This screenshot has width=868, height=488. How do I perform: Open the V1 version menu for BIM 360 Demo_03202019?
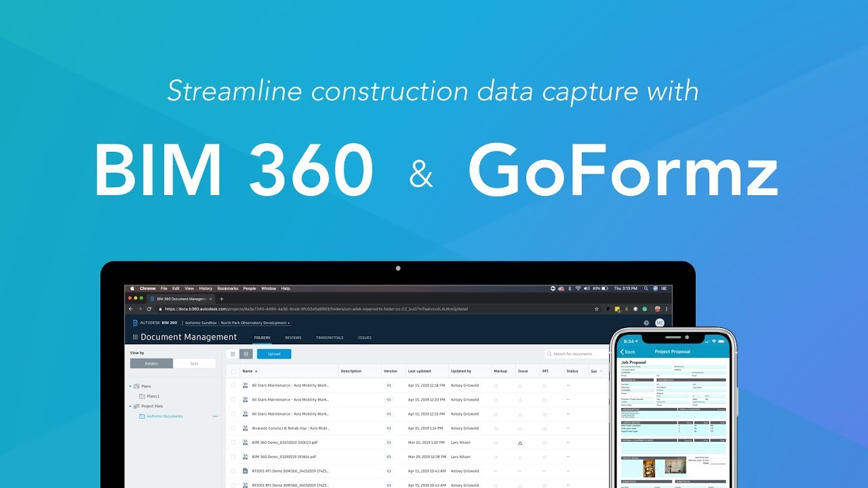click(389, 443)
